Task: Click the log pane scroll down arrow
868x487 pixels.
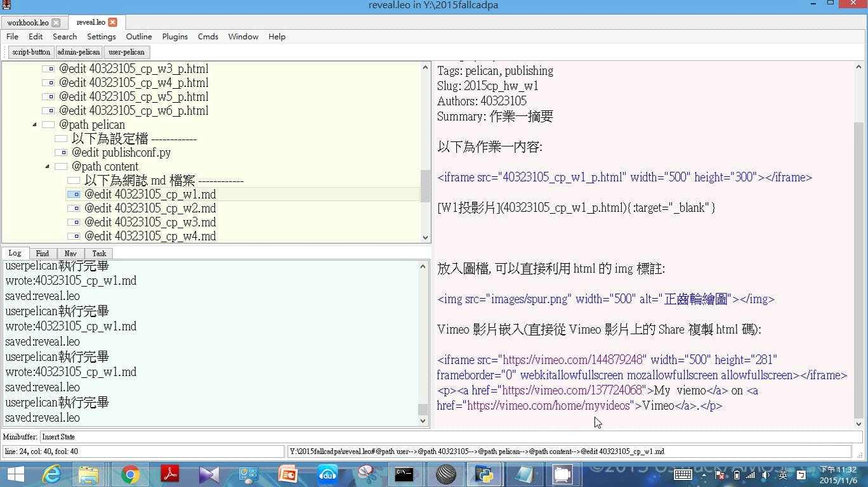Action: (x=423, y=422)
